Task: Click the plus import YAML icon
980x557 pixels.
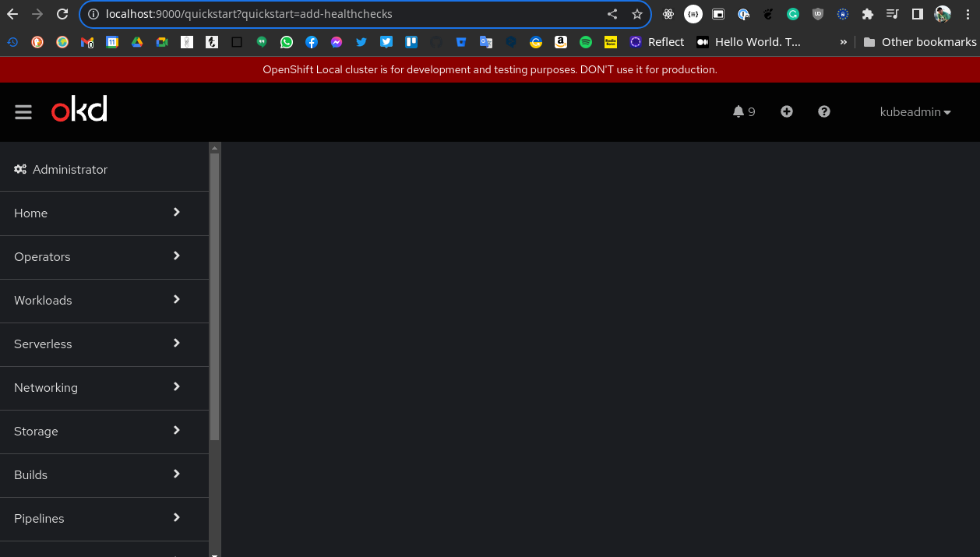Action: (787, 111)
